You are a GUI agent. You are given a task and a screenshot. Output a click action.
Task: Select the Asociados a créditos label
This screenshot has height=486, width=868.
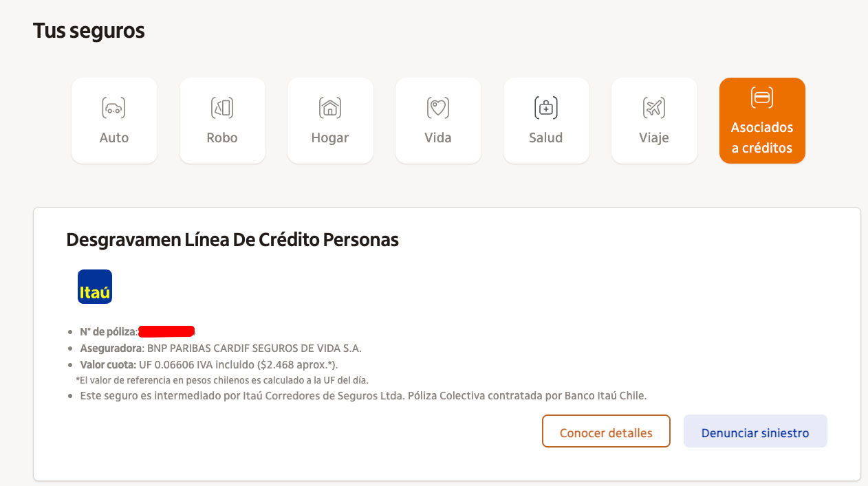pyautogui.click(x=761, y=137)
